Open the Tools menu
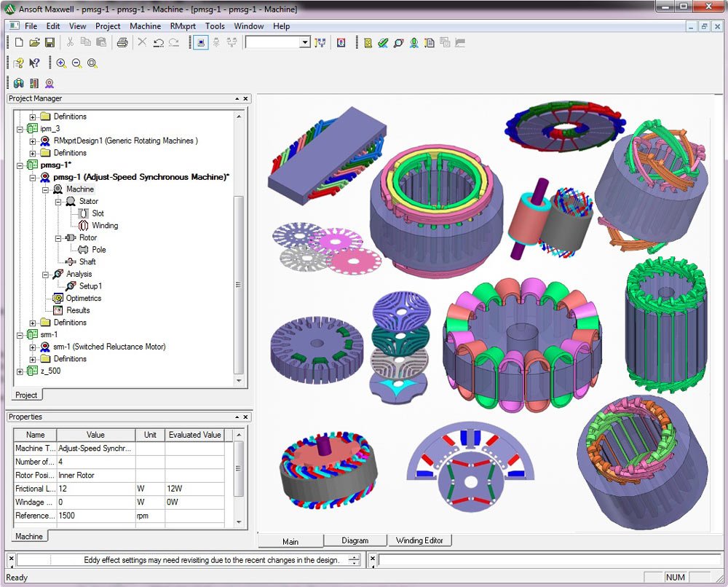The width and height of the screenshot is (728, 587). click(x=215, y=26)
